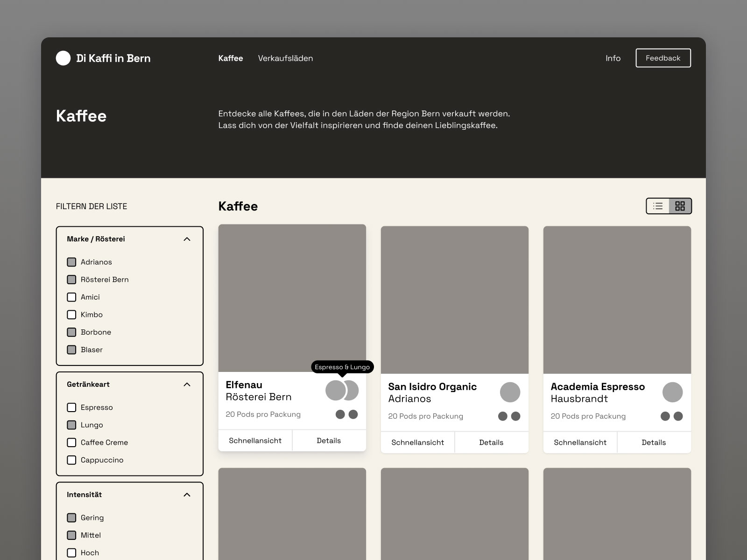Open Schnellansicht for Elfenau
747x560 pixels.
click(255, 441)
